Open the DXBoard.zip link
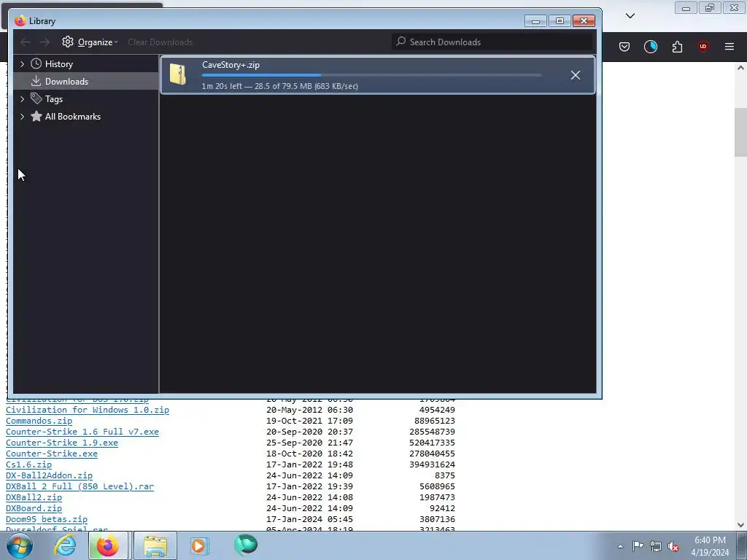747x560 pixels. [x=34, y=508]
